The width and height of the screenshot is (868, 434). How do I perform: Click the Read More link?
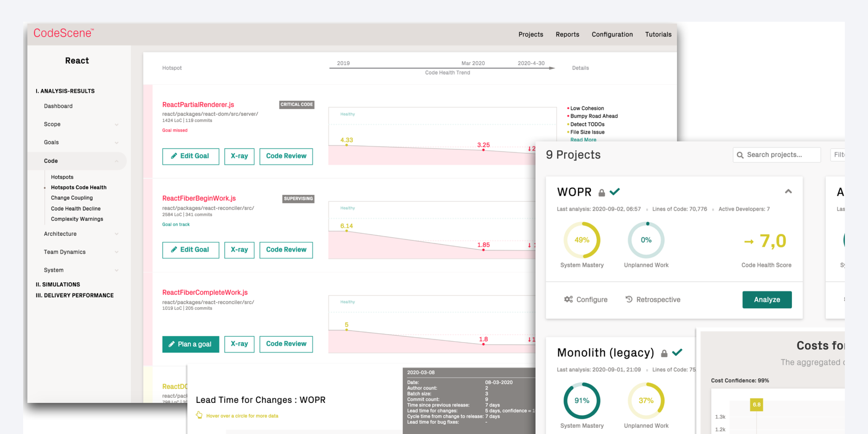(x=583, y=140)
